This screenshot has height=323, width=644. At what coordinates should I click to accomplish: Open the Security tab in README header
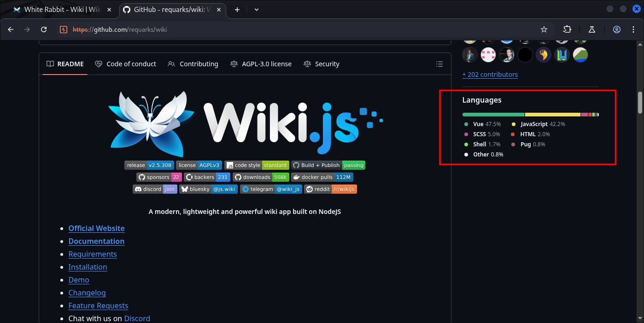[x=322, y=64]
